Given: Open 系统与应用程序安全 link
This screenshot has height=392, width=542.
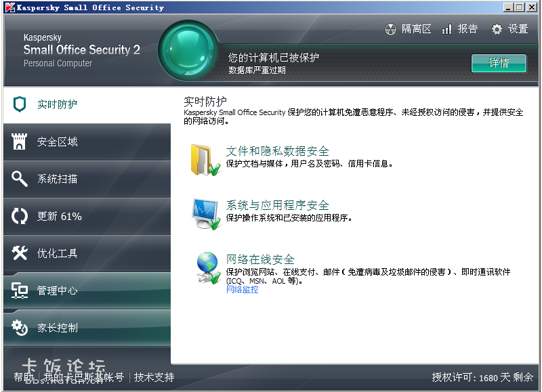Looking at the screenshot, I should [x=278, y=205].
